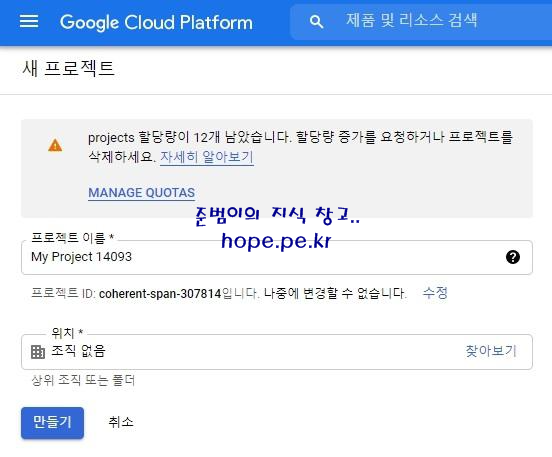Click the 새 프로젝트 page heading
The width and height of the screenshot is (552, 457).
(69, 68)
